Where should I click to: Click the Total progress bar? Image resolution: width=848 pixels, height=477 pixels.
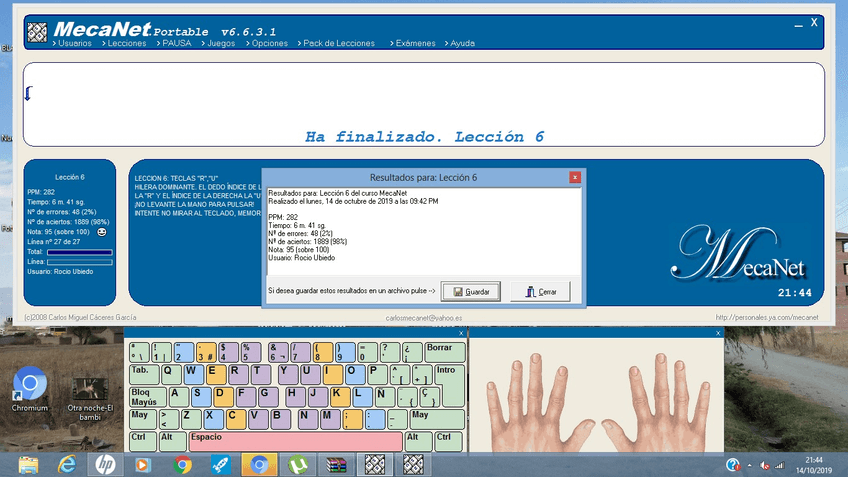(80, 252)
